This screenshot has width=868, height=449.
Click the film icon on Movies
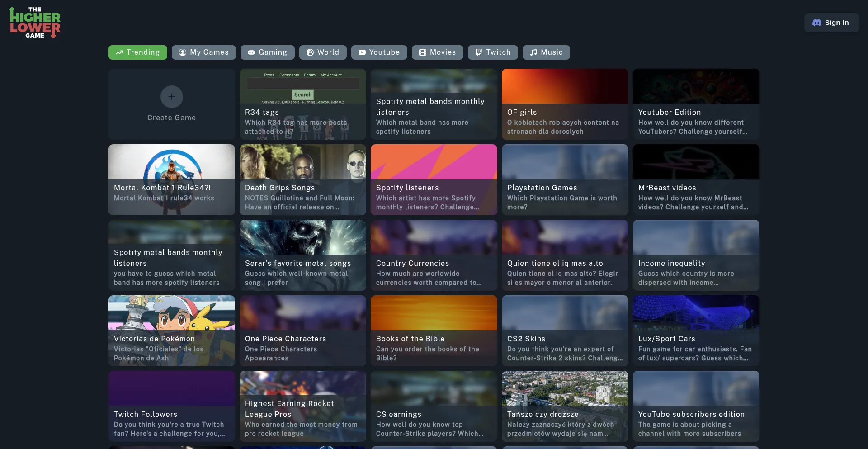pyautogui.click(x=423, y=52)
